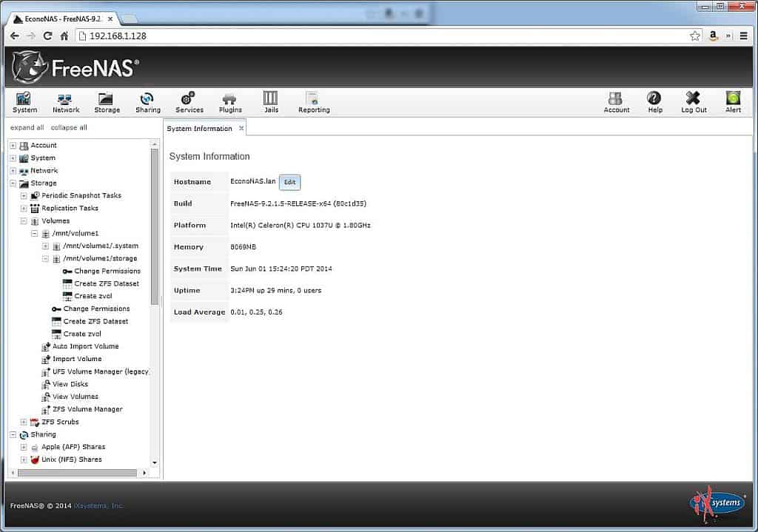The height and width of the screenshot is (532, 758).
Task: Open View Disks
Action: [x=70, y=384]
